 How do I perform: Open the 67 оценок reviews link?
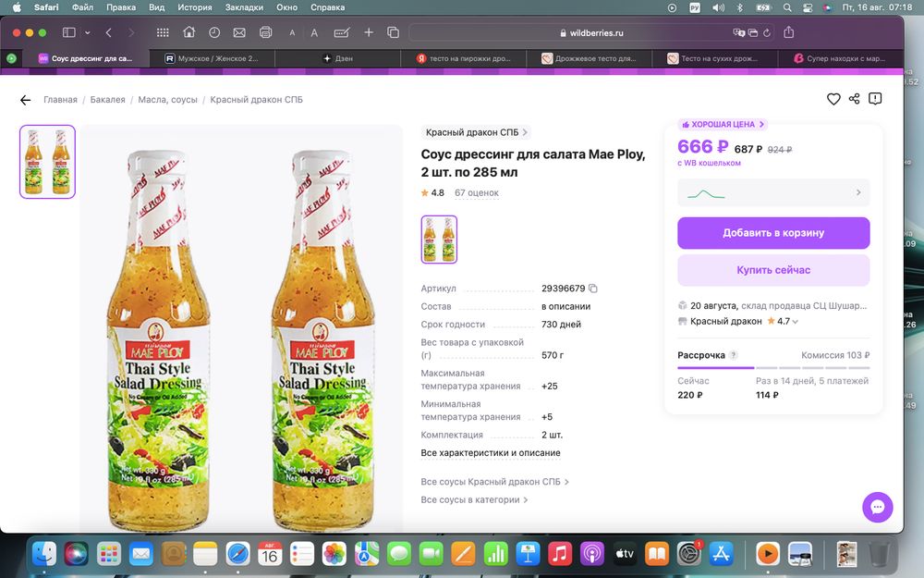(476, 193)
